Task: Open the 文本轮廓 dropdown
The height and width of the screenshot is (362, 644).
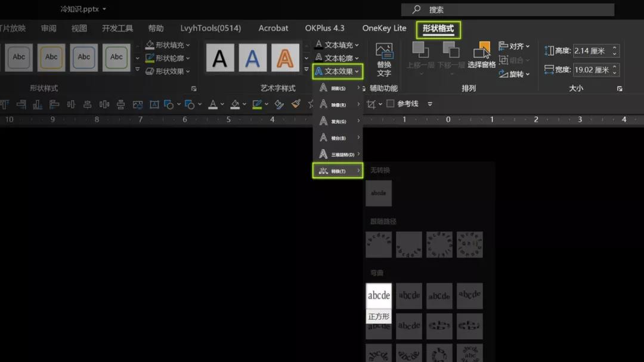Action: (337, 58)
